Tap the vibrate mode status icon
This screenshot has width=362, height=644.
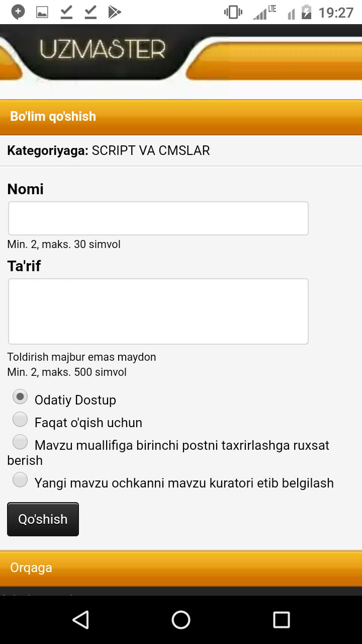click(x=233, y=12)
